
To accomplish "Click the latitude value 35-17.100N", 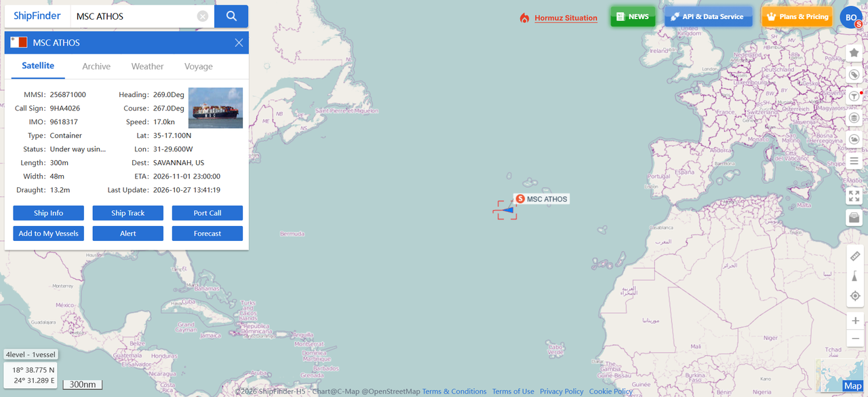I will pos(172,136).
